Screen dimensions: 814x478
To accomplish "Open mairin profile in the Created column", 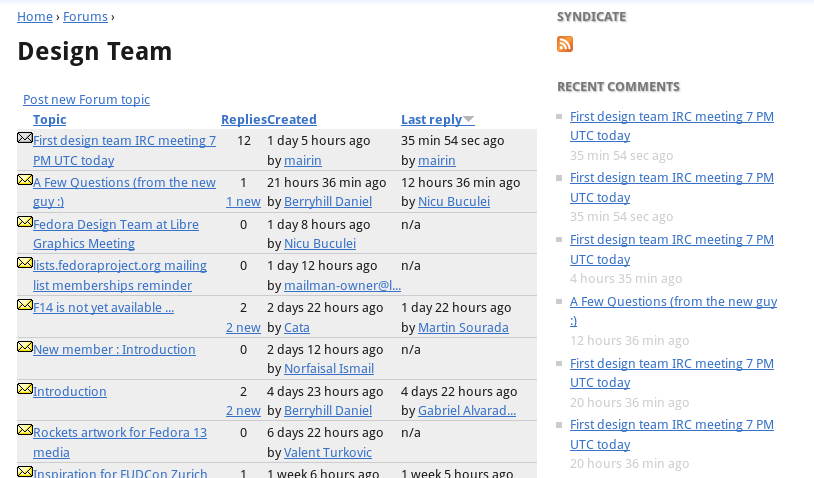I will click(x=303, y=160).
